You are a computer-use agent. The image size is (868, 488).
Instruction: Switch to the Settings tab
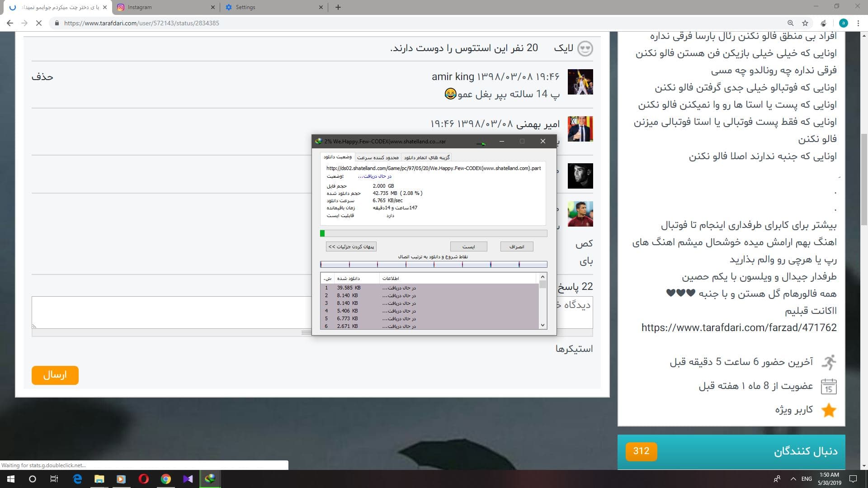[274, 7]
